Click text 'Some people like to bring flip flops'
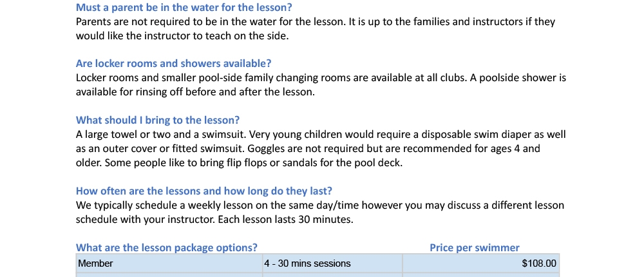 [x=185, y=163]
